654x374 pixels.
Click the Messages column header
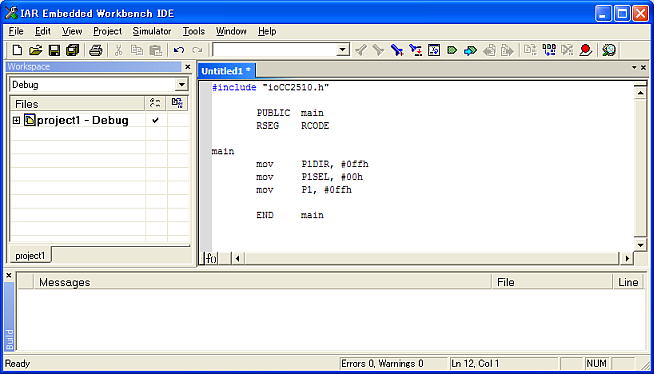click(x=263, y=282)
